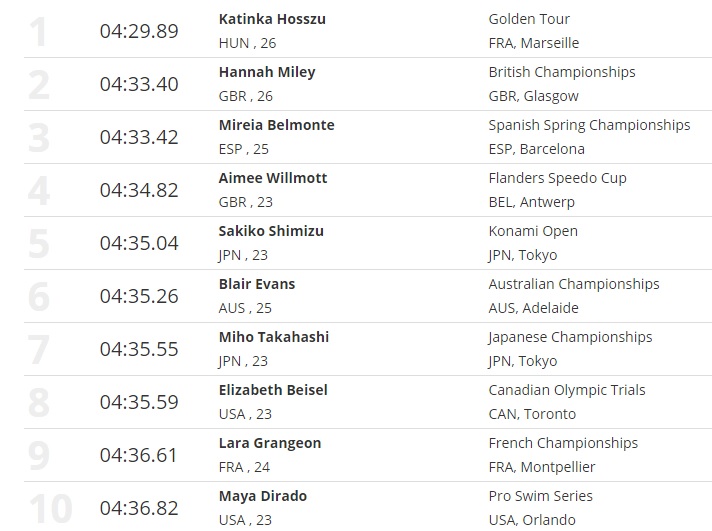Click the Canadian Olympic Trials event
712x531 pixels.
tap(567, 390)
